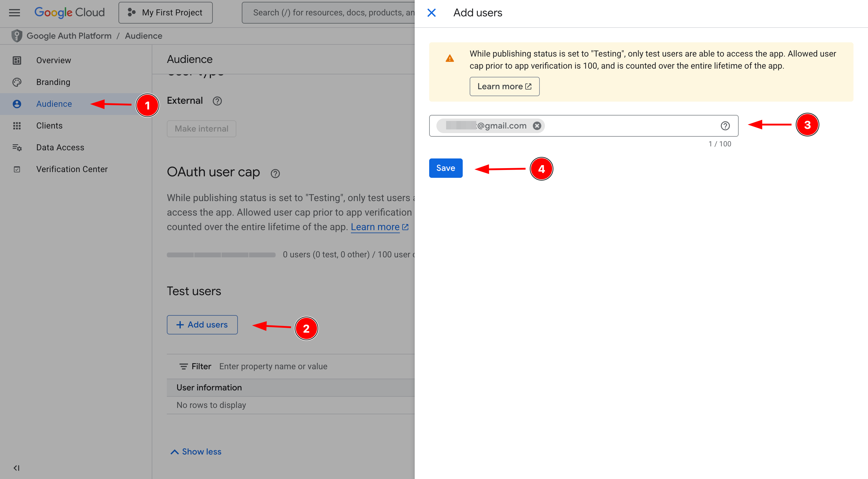
Task: Open the My First Project selector
Action: point(165,13)
